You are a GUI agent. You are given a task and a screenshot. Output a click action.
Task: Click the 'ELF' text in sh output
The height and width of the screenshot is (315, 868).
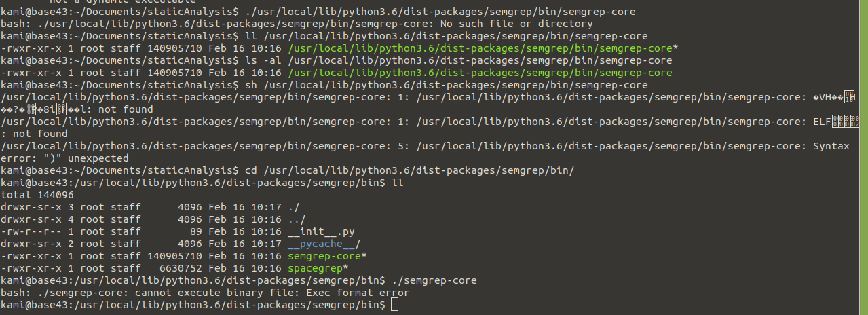[x=821, y=122]
